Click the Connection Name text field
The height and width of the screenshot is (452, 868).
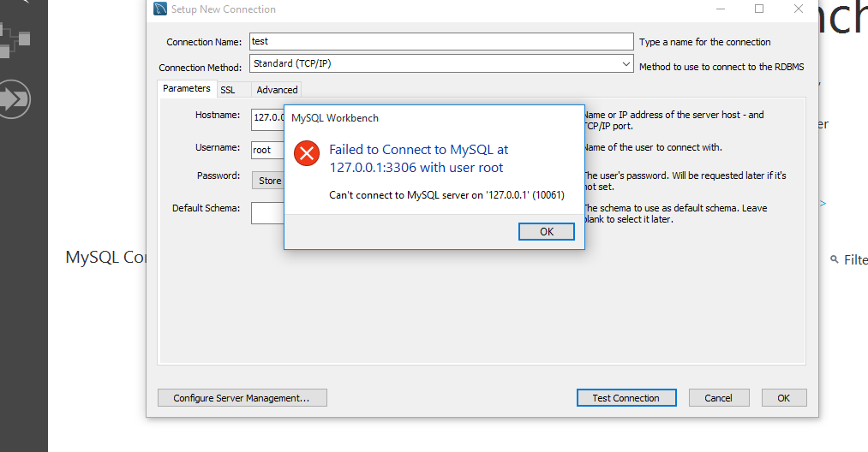[440, 41]
